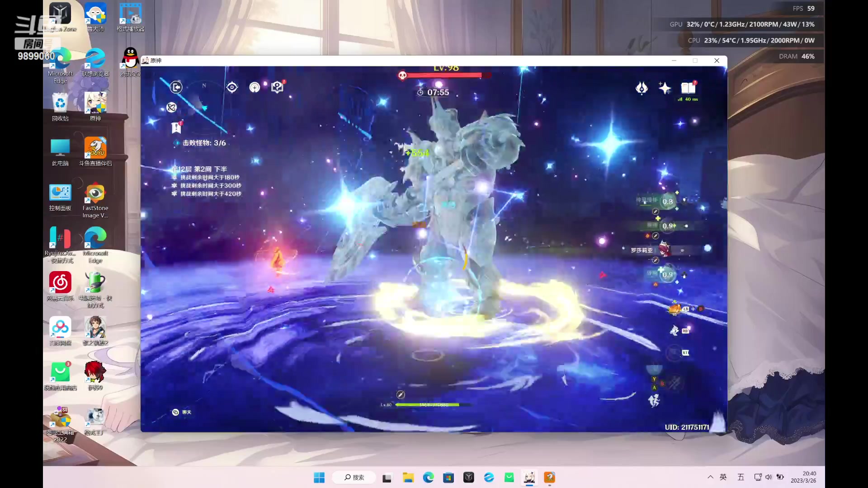Open the clock showing 20:40 2023/3/26

click(804, 477)
